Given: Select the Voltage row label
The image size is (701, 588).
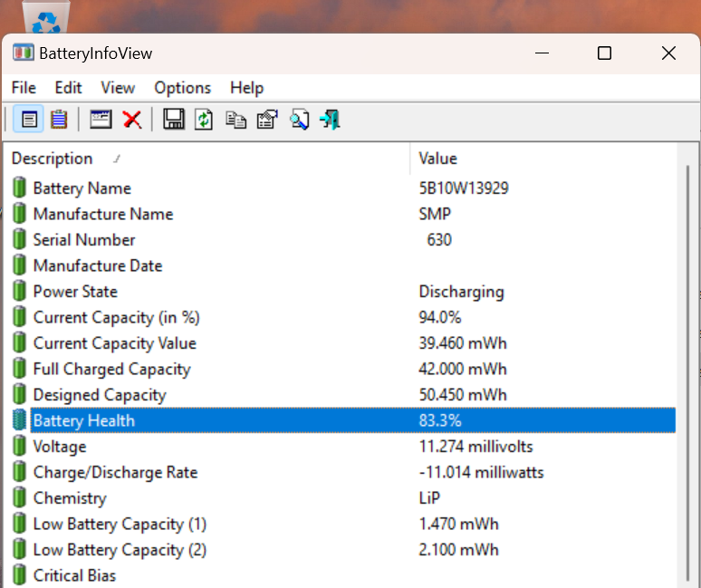Looking at the screenshot, I should (60, 447).
